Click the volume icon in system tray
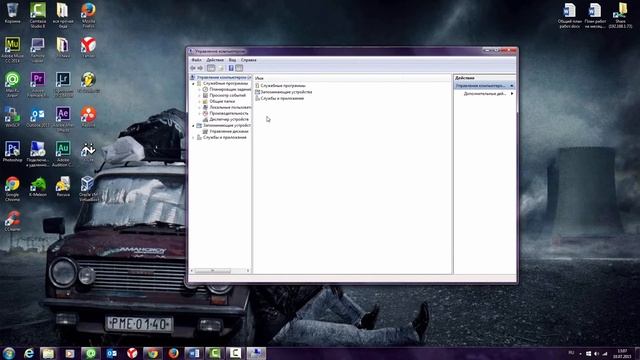Screen dimensions: 640x360 pos(596,353)
